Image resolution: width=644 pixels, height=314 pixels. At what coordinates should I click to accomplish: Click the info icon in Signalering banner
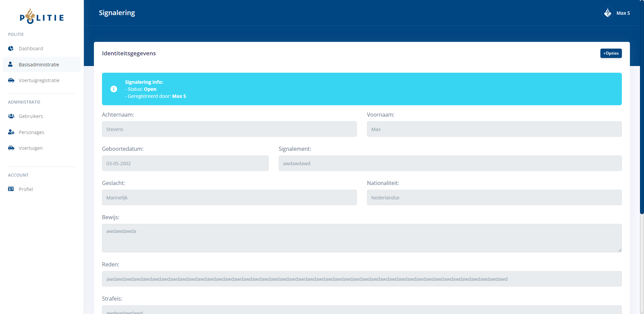pos(114,89)
